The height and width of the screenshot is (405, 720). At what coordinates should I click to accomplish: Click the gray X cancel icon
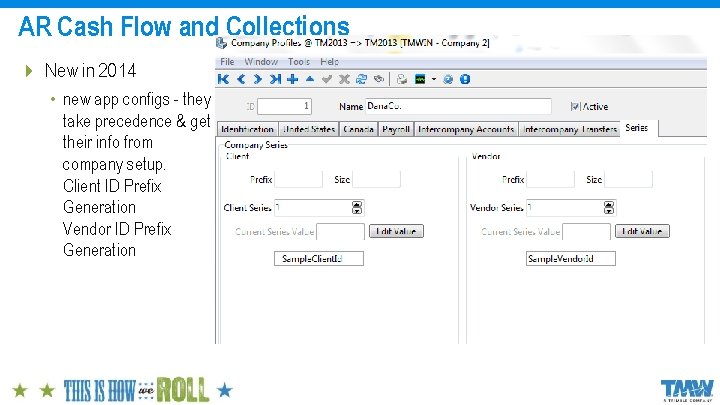[x=344, y=79]
